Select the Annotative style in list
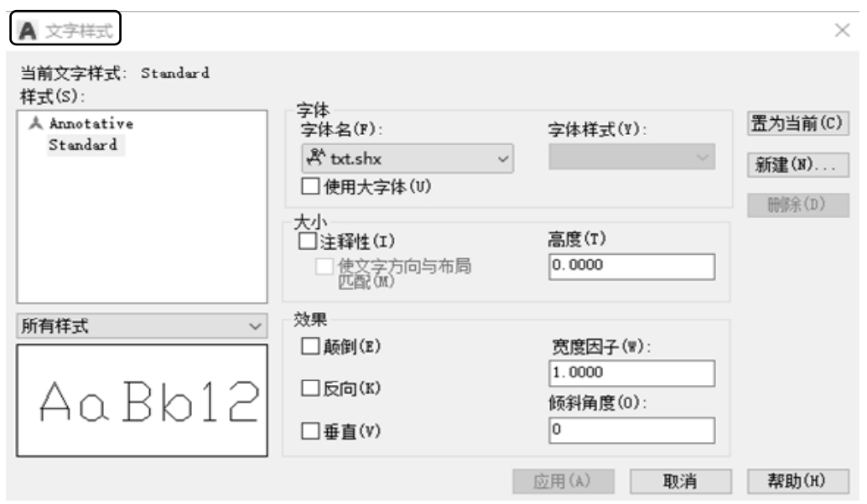The image size is (867, 504). pyautogui.click(x=92, y=124)
